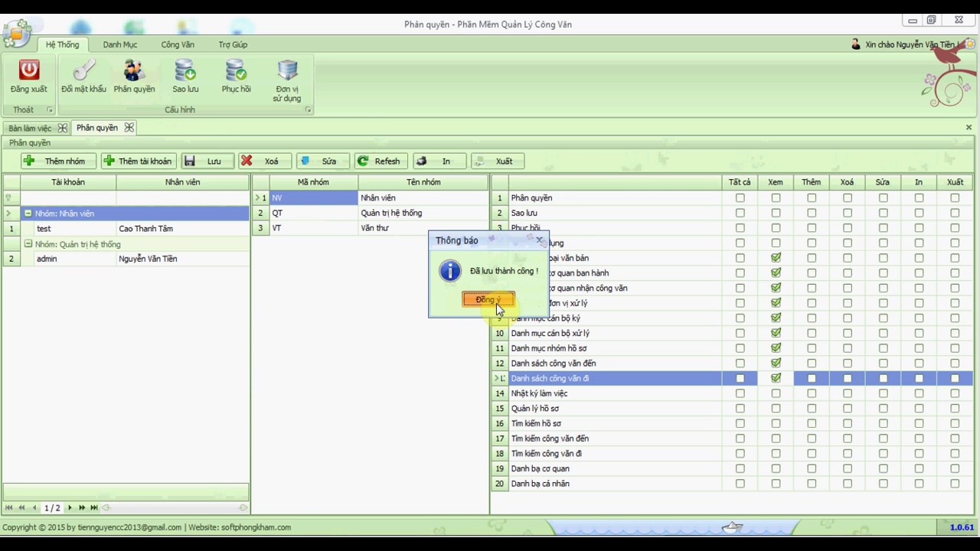Click the Tìm kiếm công văn đến row
The width and height of the screenshot is (980, 551).
(733, 439)
